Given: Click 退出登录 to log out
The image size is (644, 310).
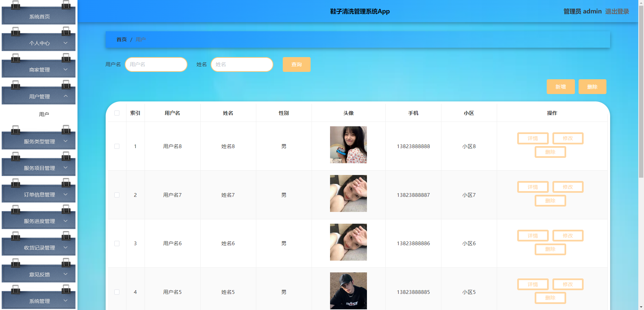Looking at the screenshot, I should pyautogui.click(x=617, y=11).
